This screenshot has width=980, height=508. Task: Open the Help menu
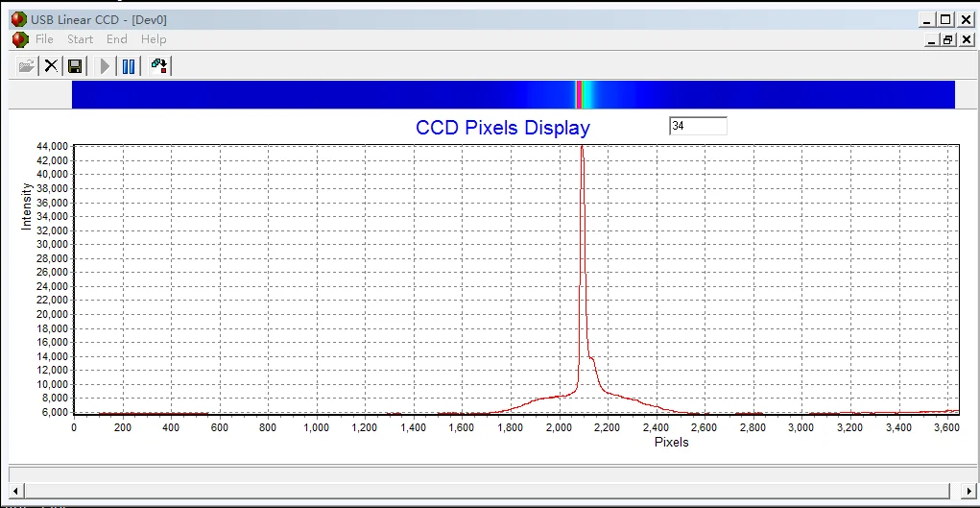pos(154,39)
